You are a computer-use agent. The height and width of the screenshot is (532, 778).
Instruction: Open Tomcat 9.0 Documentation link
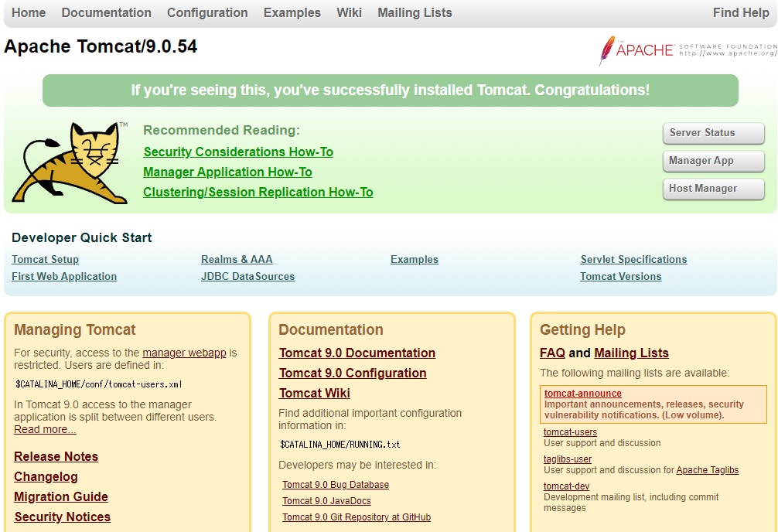coord(357,353)
